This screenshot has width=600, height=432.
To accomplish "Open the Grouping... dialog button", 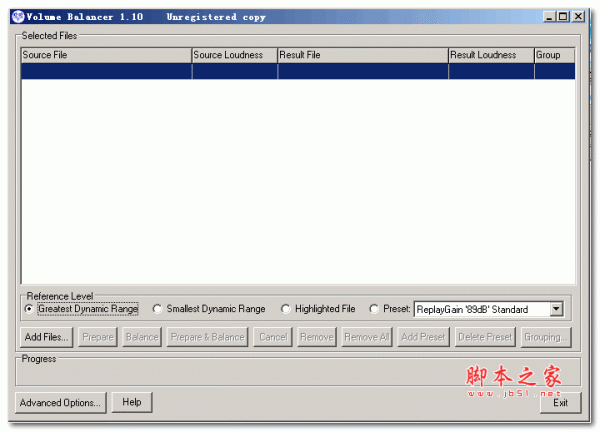I will [546, 337].
